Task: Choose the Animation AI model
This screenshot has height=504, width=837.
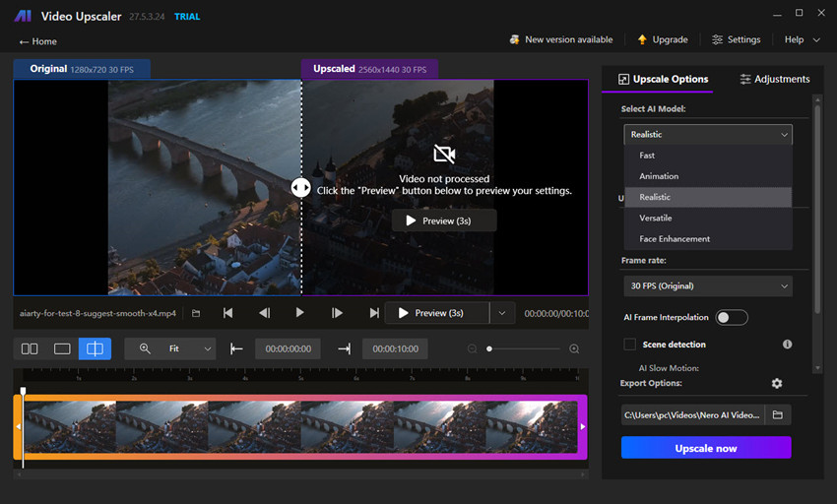Action: pyautogui.click(x=708, y=176)
